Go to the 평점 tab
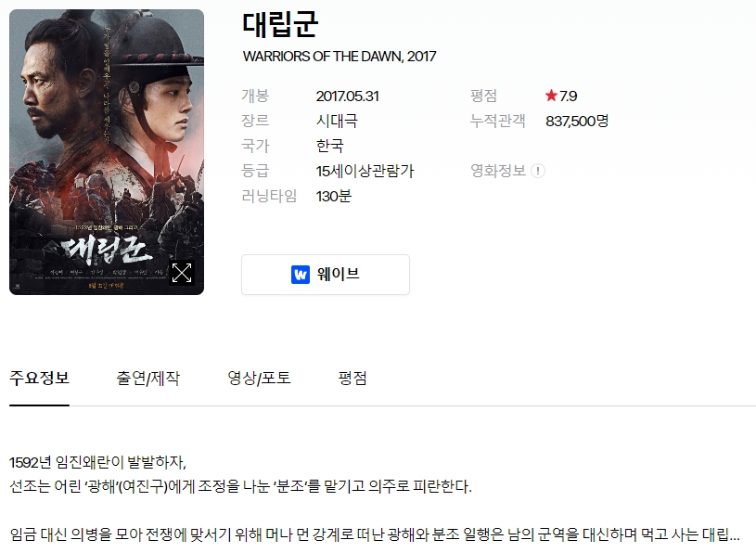The height and width of the screenshot is (553, 756). [x=352, y=378]
